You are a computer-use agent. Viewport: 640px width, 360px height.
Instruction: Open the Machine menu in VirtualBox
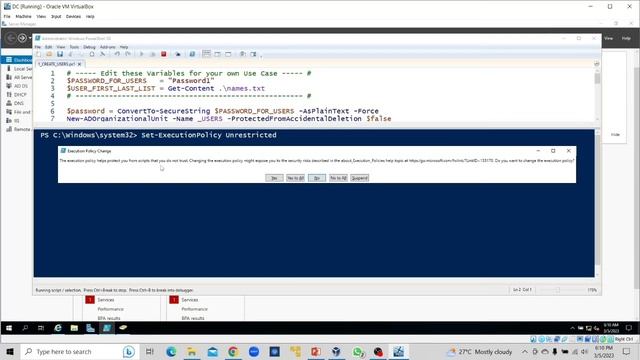(23, 16)
